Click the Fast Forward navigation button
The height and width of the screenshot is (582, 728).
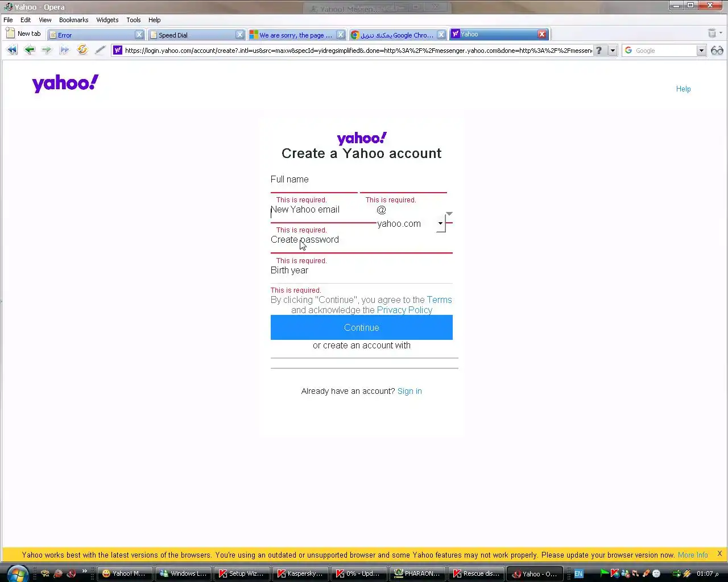point(64,50)
